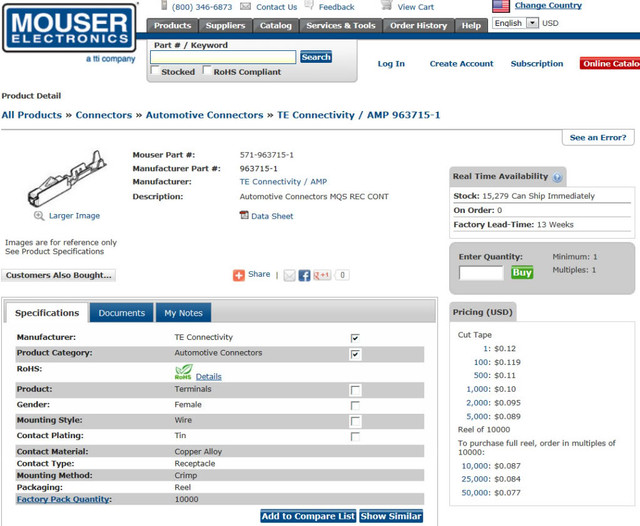Click the Real Time Availability help icon
This screenshot has width=640, height=526.
click(x=557, y=177)
